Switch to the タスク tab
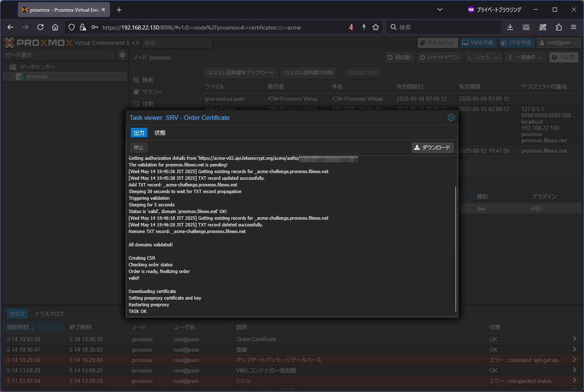Screen dimensions: 584x392 [x=17, y=314]
